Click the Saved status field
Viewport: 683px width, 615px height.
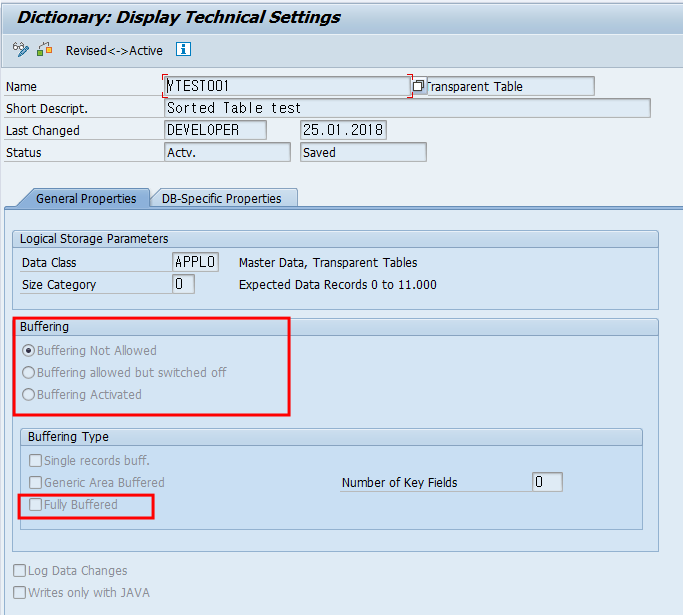[x=363, y=152]
